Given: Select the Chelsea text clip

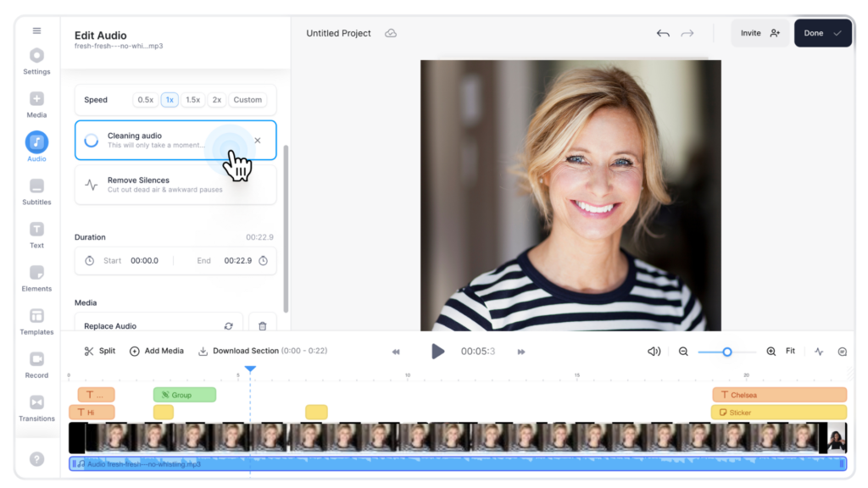Looking at the screenshot, I should [x=780, y=395].
